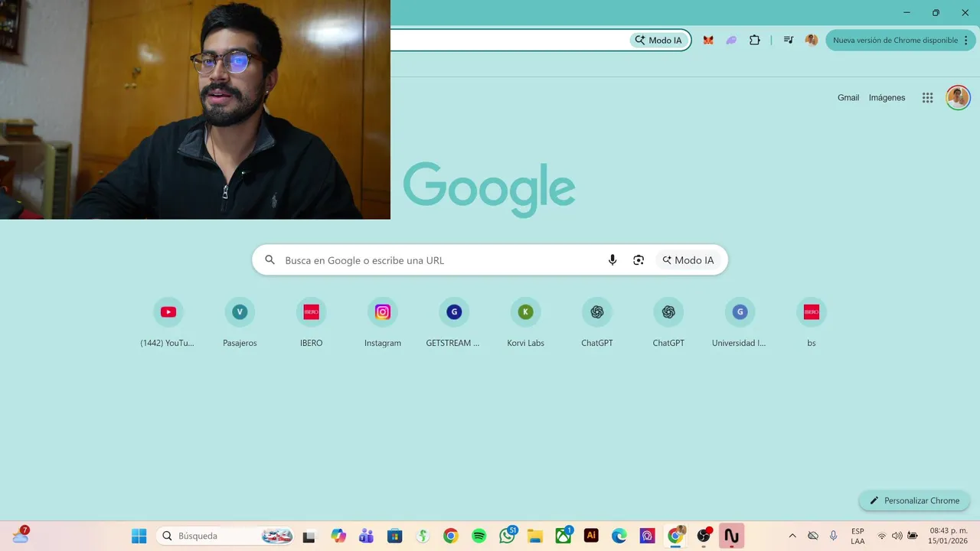Open the YouTube shortcut tile

click(168, 322)
